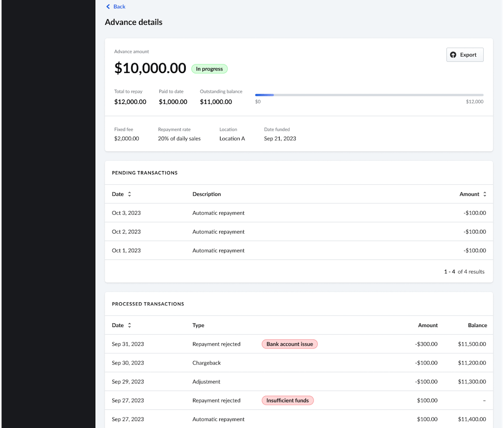
Task: Open the Sep 30 Chargeback transaction
Action: pos(299,363)
